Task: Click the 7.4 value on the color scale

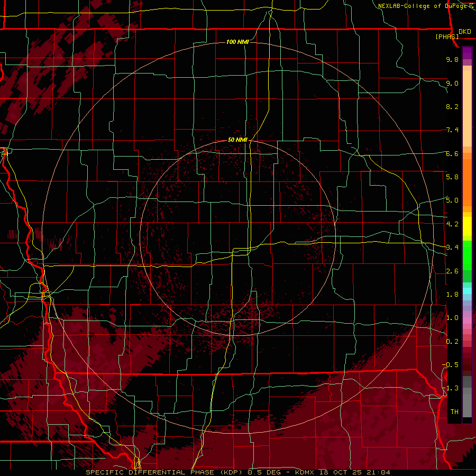Action: pyautogui.click(x=452, y=130)
